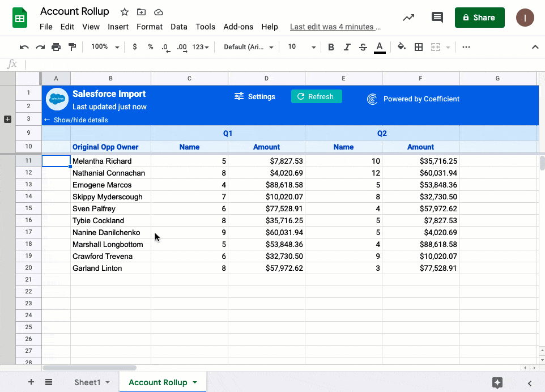
Task: Open the font size 10 dropdown
Action: pyautogui.click(x=302, y=47)
